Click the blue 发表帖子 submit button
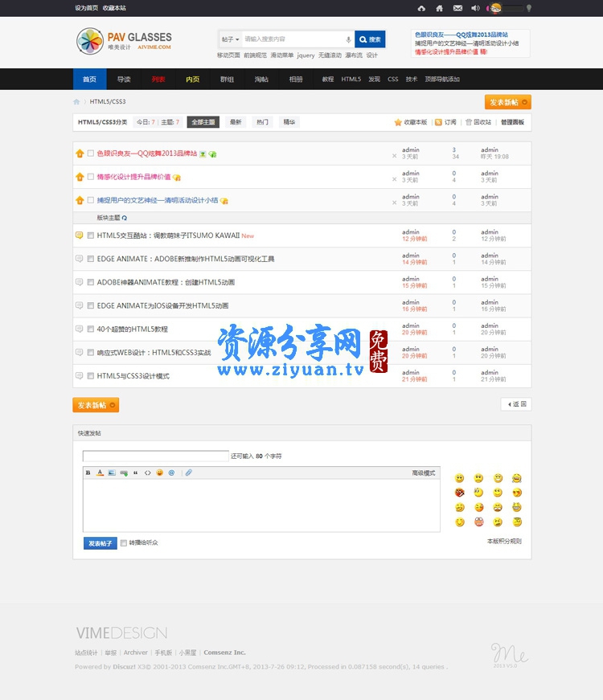 [100, 543]
